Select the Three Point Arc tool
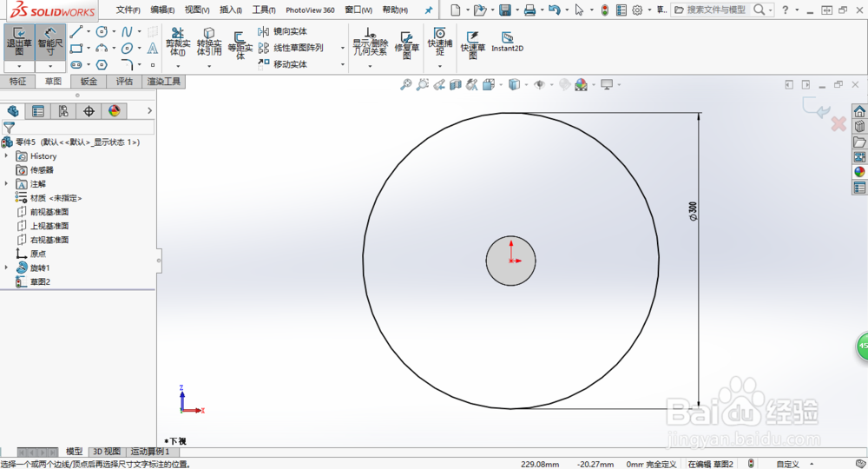The height and width of the screenshot is (469, 868). [x=102, y=48]
